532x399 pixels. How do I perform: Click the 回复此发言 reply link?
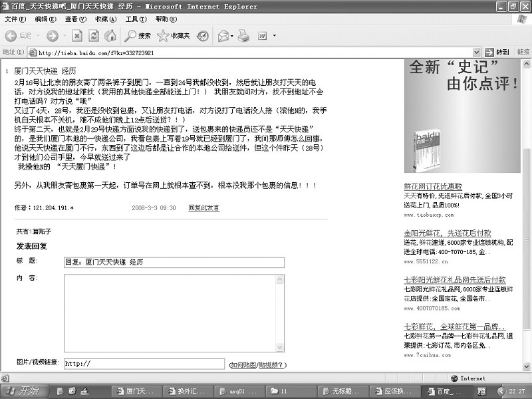click(203, 208)
